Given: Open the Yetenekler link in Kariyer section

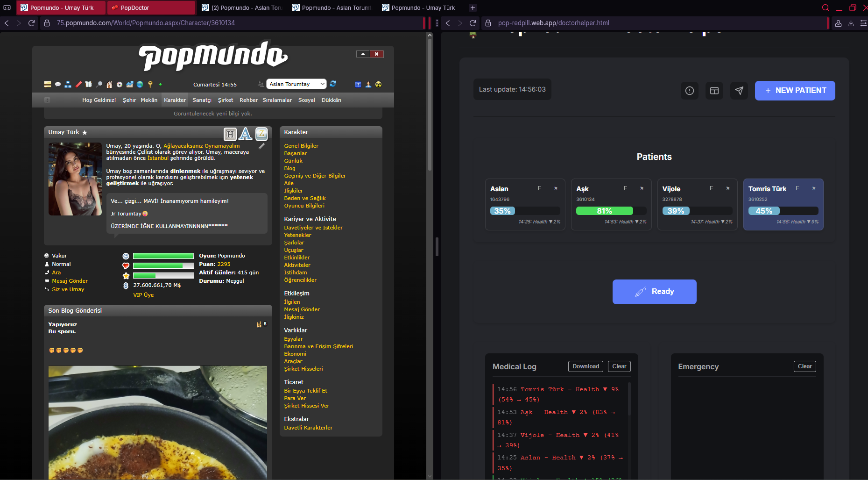Looking at the screenshot, I should 297,235.
